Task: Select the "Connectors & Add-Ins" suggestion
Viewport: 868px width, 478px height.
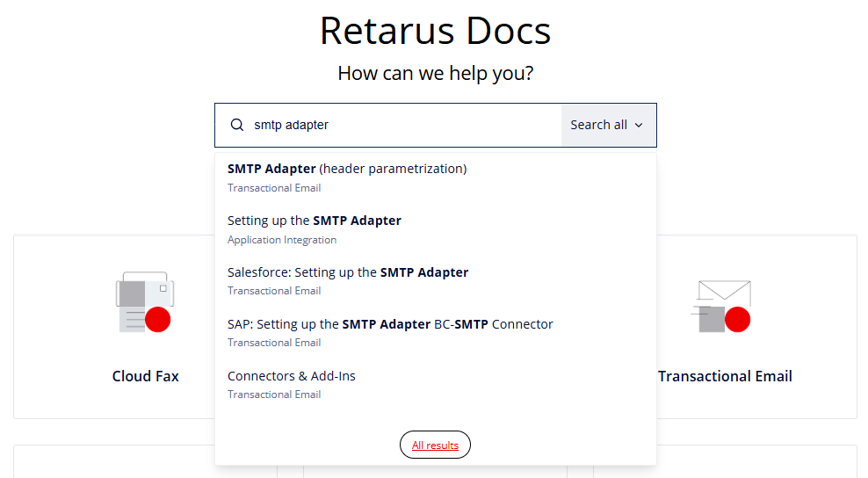Action: tap(292, 376)
